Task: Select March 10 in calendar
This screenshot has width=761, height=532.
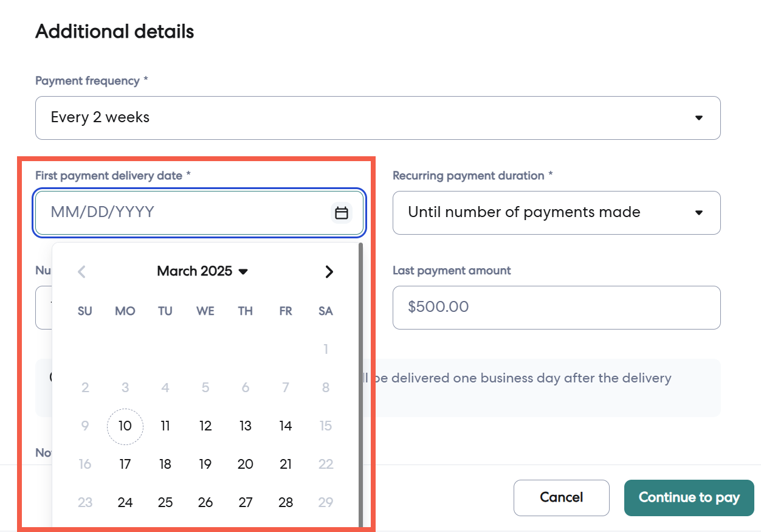Action: [125, 426]
